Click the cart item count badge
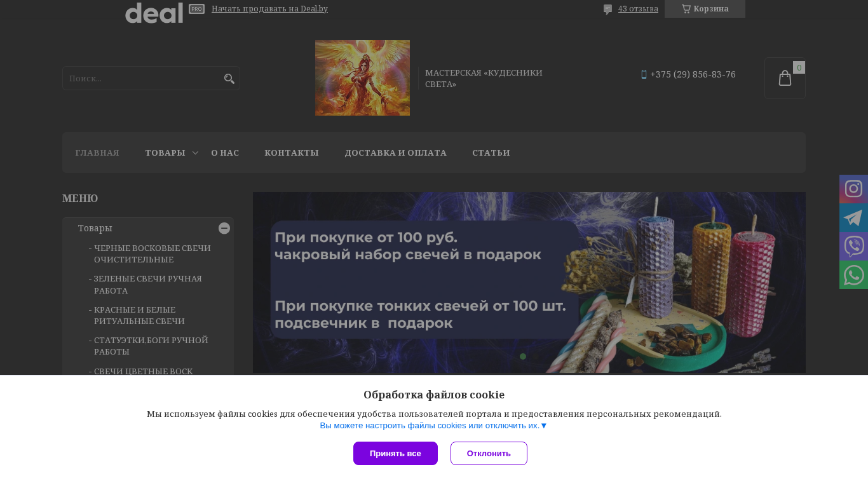The width and height of the screenshot is (868, 488). [x=799, y=67]
